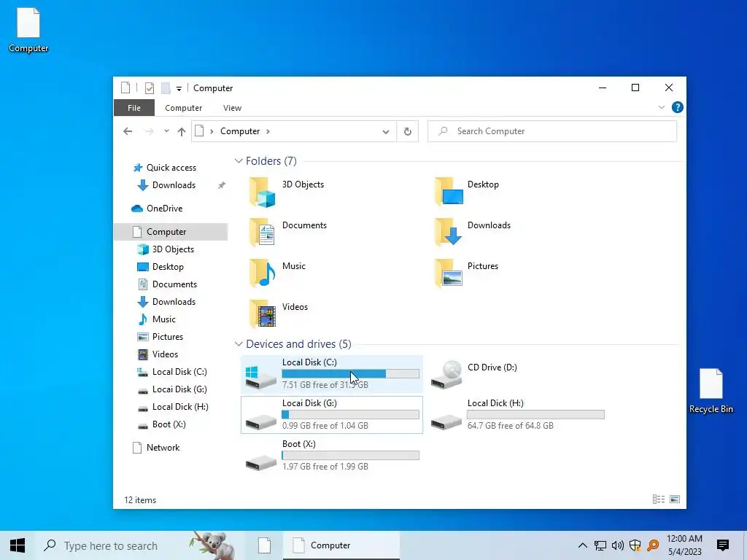Viewport: 747px width, 560px height.
Task: Click the Properties checkmark icon in title bar
Action: pyautogui.click(x=149, y=88)
